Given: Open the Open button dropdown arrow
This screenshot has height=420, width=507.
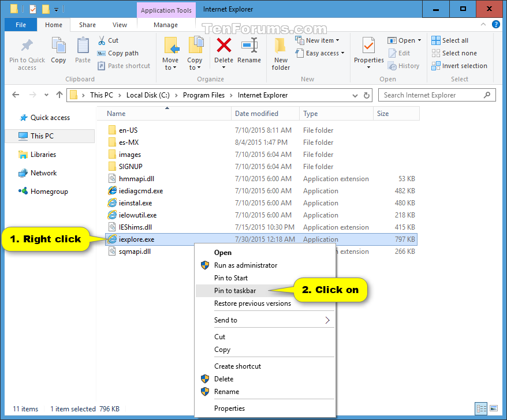Looking at the screenshot, I should [419, 40].
